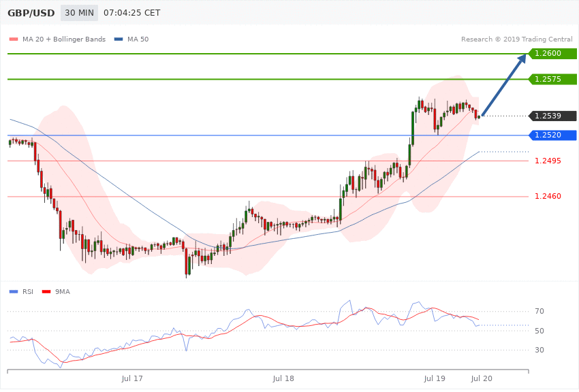Viewport: 579px width, 392px height.
Task: Click the RSI 30 level label
Action: [539, 350]
